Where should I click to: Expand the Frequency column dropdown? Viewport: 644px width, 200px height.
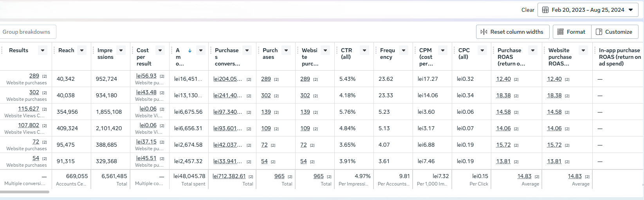point(404,50)
